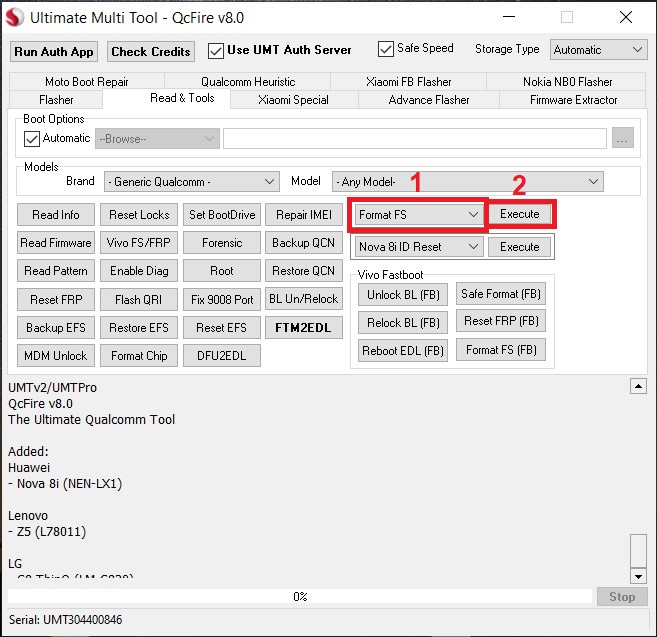Open the --Browse-- boot dropdown
Image resolution: width=657 pixels, height=637 pixels.
[157, 139]
